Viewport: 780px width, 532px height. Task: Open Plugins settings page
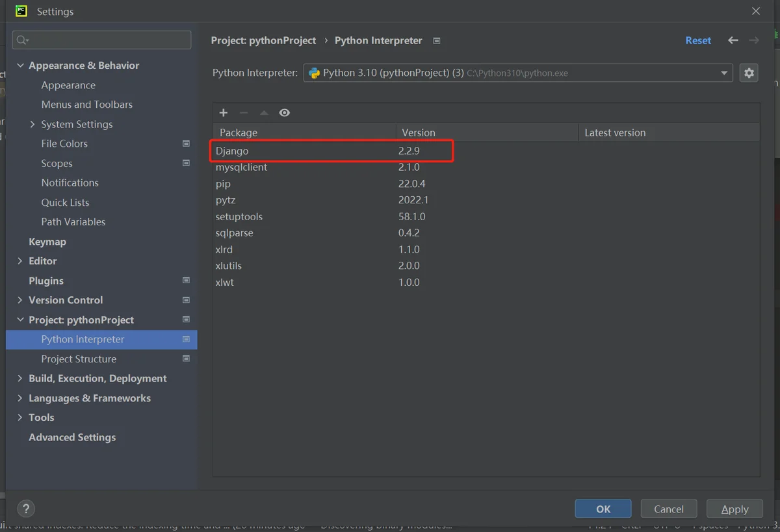point(46,281)
